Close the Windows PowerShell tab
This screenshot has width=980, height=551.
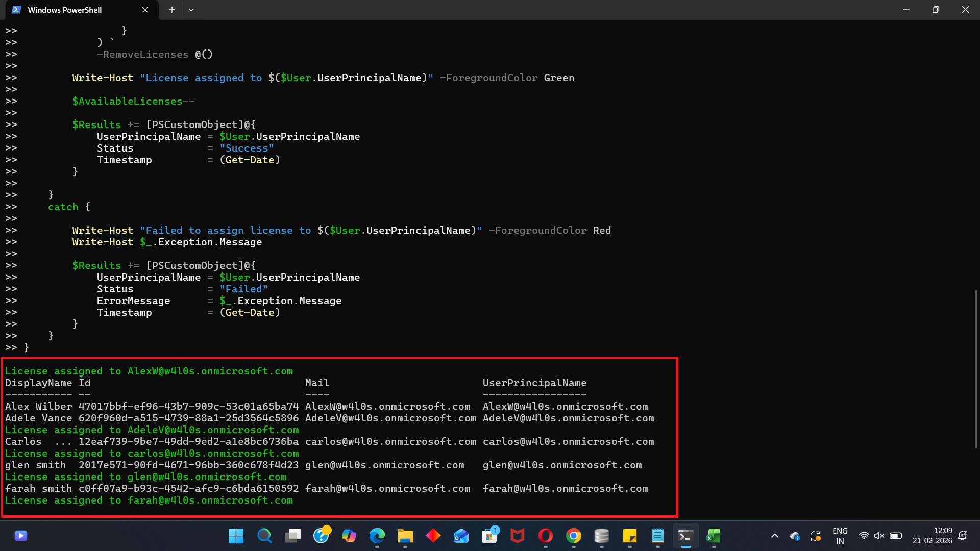(145, 10)
